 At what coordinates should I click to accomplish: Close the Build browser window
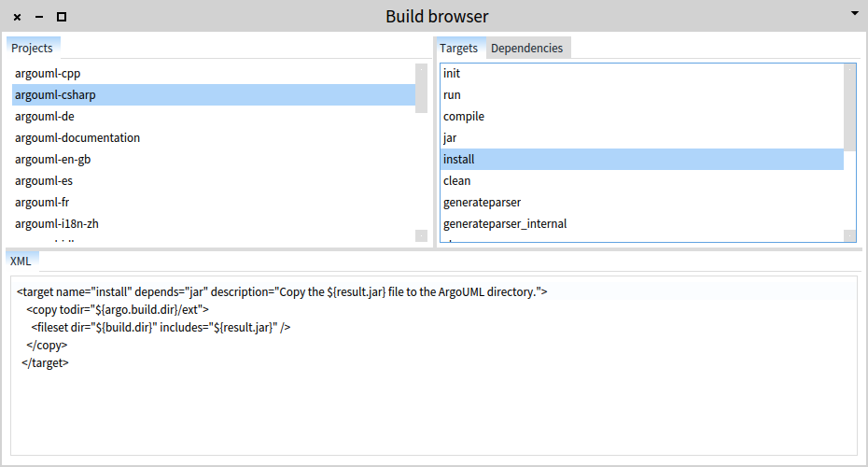[17, 17]
